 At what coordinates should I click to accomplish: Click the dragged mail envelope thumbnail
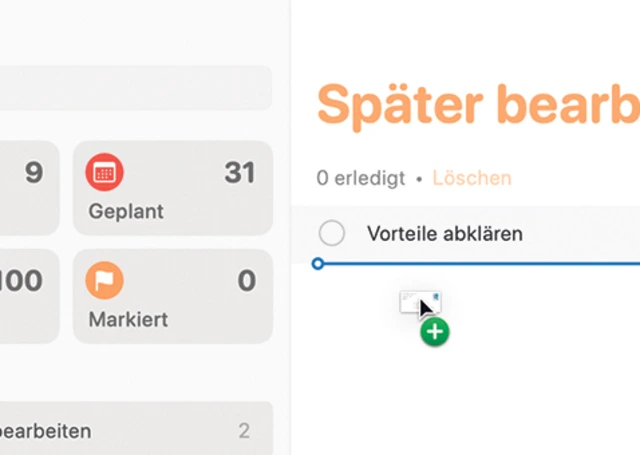417,301
